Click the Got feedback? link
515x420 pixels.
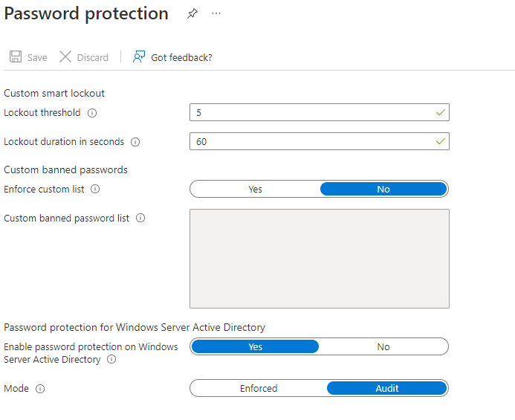click(181, 57)
